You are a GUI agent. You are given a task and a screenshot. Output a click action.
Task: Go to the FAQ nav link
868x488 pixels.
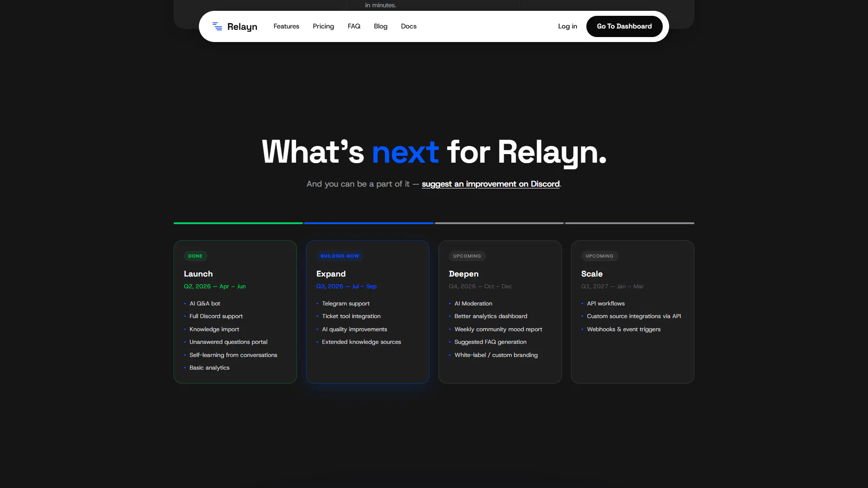tap(354, 26)
